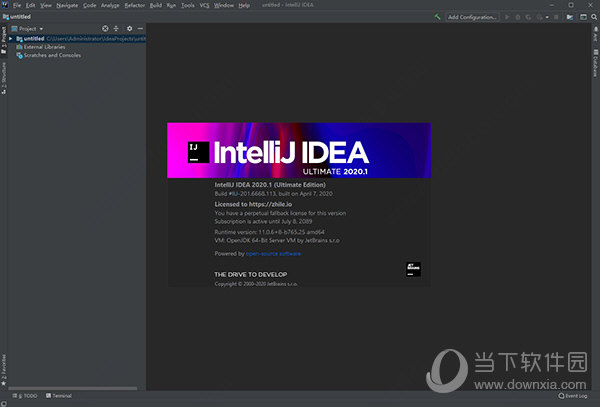Open the Event Log in status bar
The image size is (600, 407).
[x=573, y=396]
